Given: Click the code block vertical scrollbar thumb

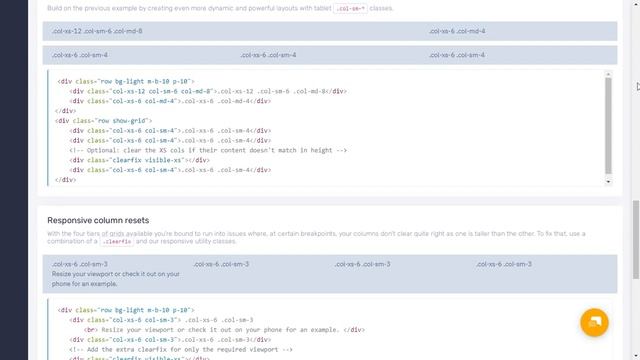Looking at the screenshot, I should pos(608,126).
